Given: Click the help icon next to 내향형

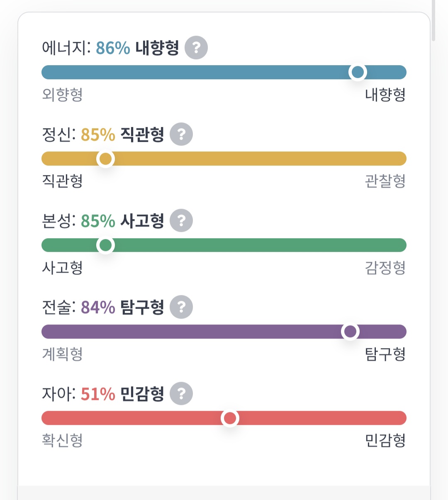Looking at the screenshot, I should [196, 48].
